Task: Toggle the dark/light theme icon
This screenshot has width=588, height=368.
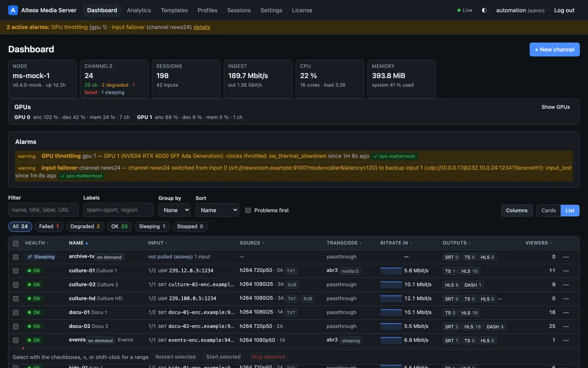Action: coord(484,10)
